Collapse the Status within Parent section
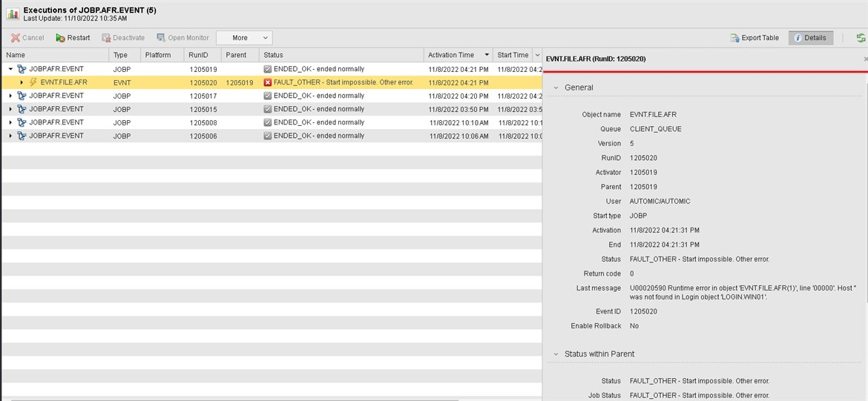Screen dimensions: 868x401 (x=556, y=354)
